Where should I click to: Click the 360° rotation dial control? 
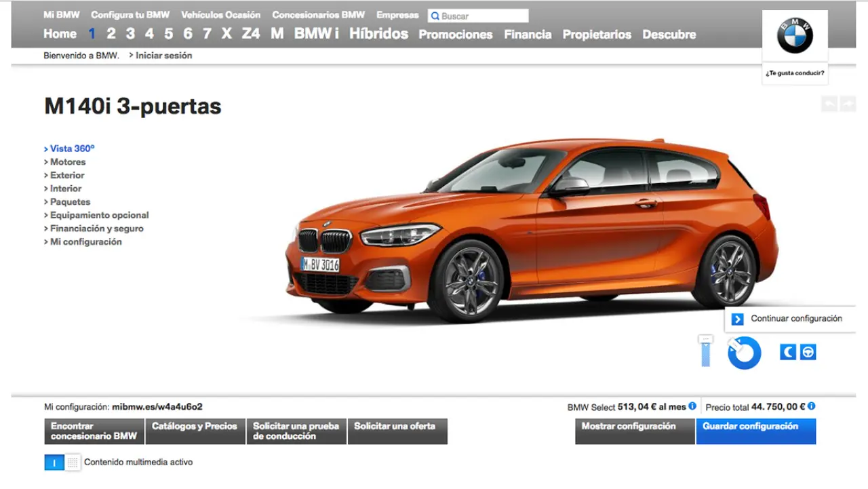tap(744, 353)
